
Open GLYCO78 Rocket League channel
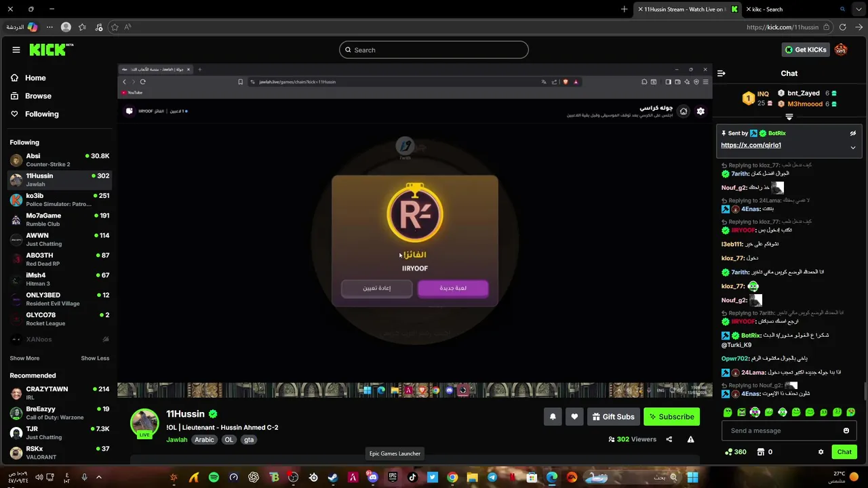point(60,319)
